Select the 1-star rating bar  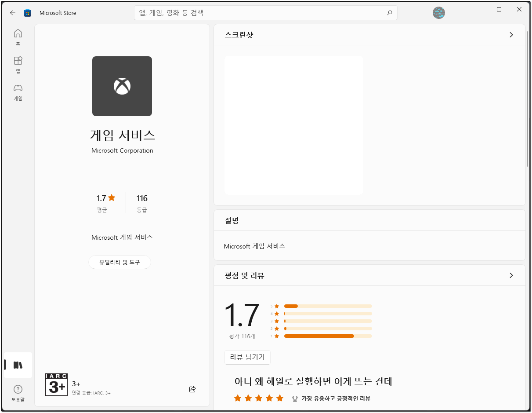click(328, 336)
